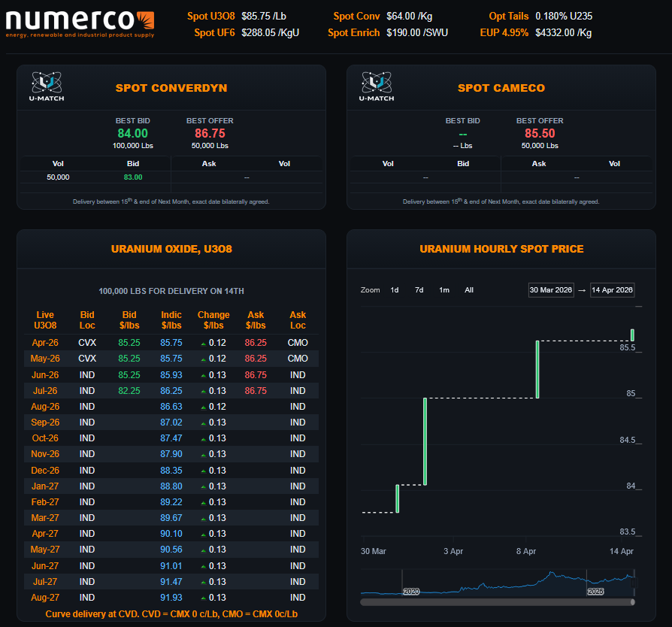Image resolution: width=672 pixels, height=627 pixels.
Task: Select the May-26 row month label
Action: tap(45, 359)
